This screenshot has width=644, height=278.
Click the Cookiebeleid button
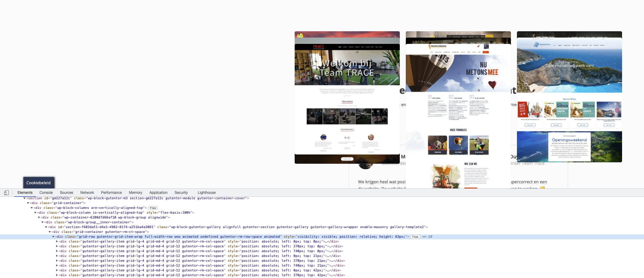point(39,183)
